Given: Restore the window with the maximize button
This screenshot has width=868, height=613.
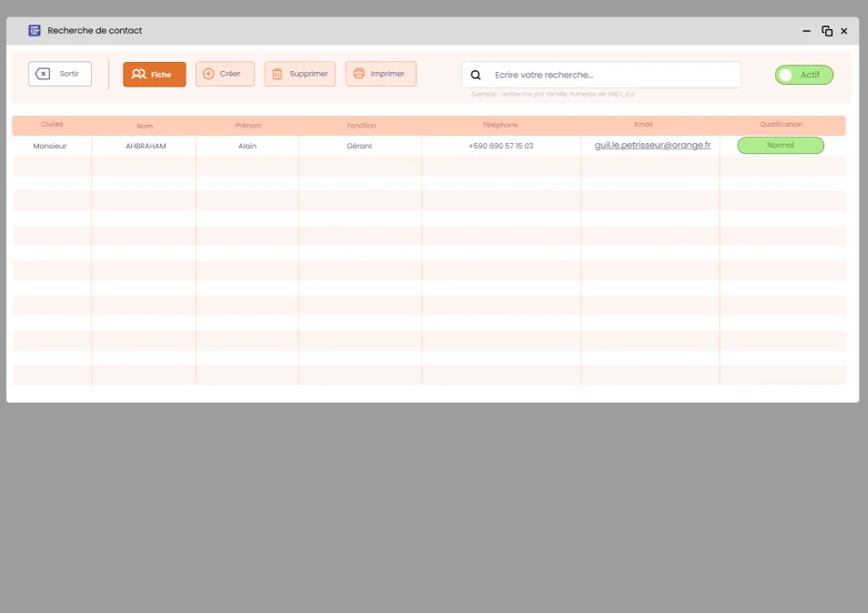Looking at the screenshot, I should 827,31.
